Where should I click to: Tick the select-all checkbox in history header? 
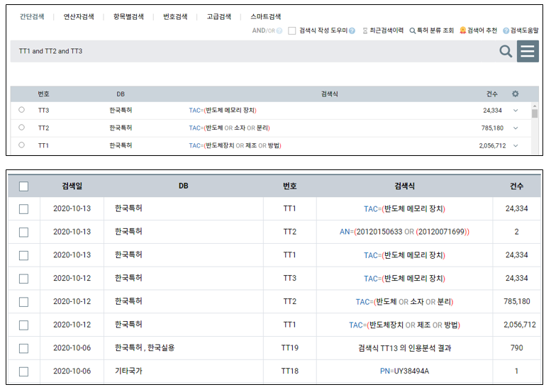pos(23,186)
